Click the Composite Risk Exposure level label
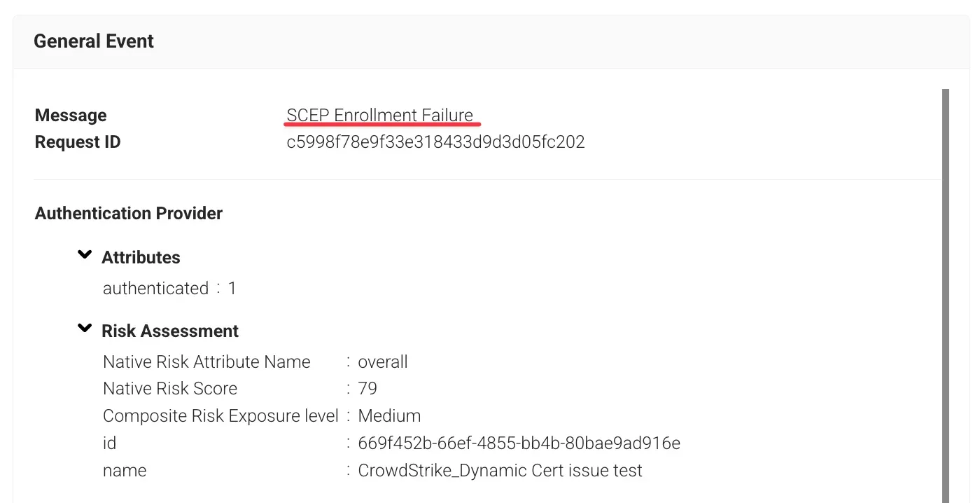This screenshot has height=503, width=980. point(220,416)
